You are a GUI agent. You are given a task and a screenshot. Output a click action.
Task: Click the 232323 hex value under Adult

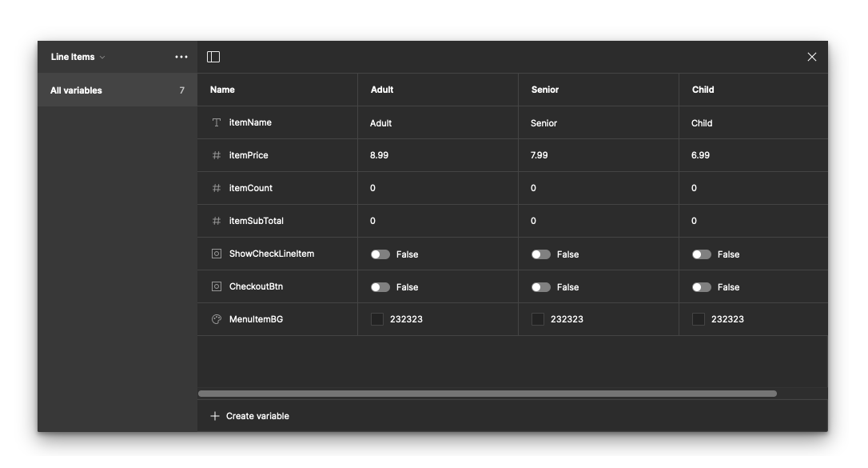coord(406,319)
